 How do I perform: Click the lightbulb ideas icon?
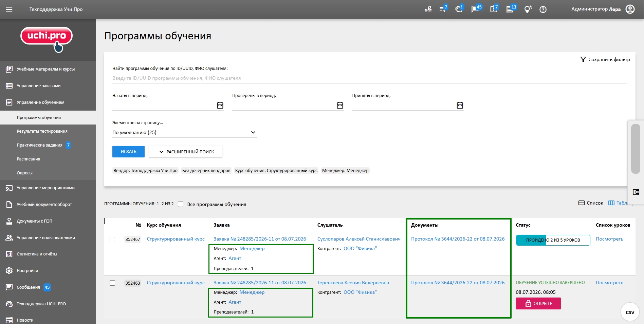click(528, 9)
